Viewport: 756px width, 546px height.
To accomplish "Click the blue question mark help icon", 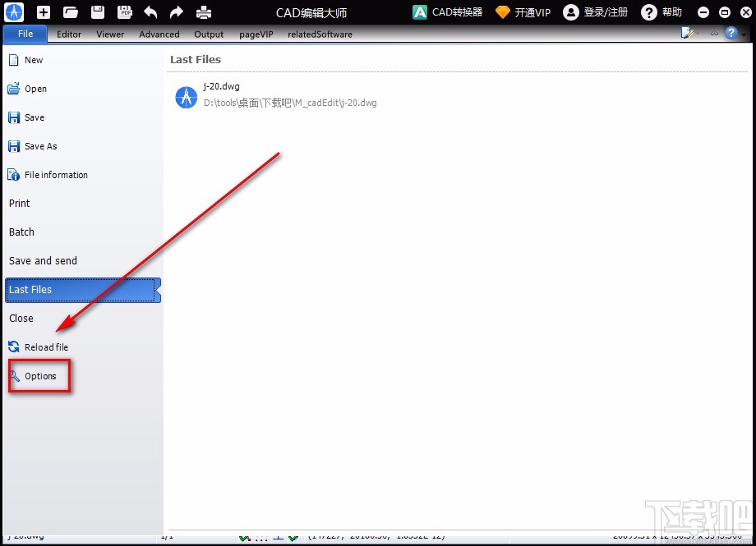I will [731, 33].
